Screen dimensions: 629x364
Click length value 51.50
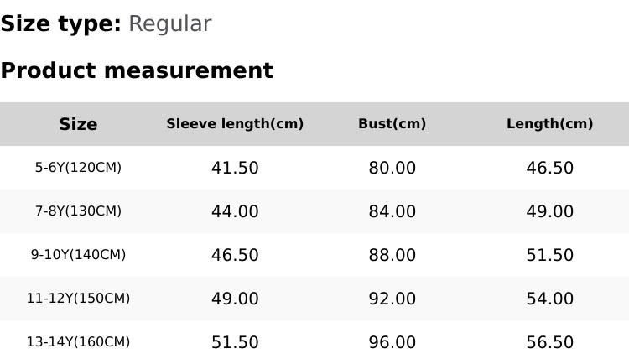click(549, 256)
